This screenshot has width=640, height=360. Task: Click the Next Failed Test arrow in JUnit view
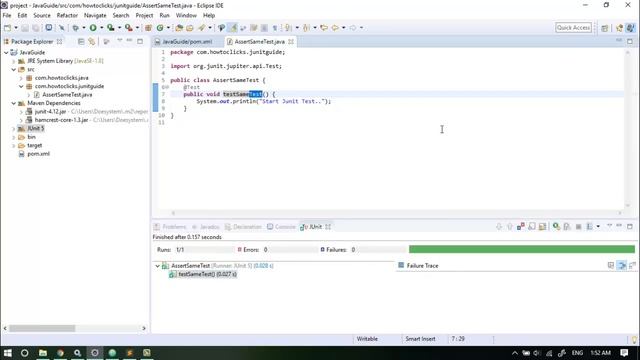499,227
